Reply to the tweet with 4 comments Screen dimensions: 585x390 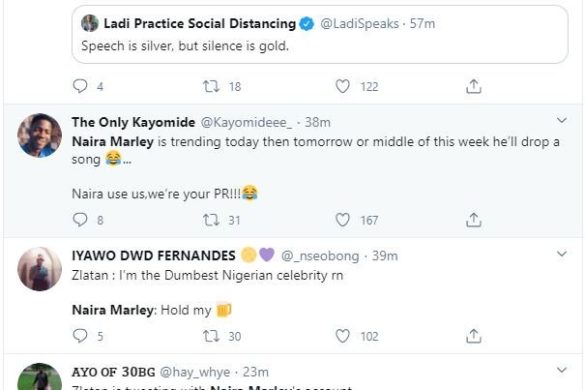click(x=80, y=86)
